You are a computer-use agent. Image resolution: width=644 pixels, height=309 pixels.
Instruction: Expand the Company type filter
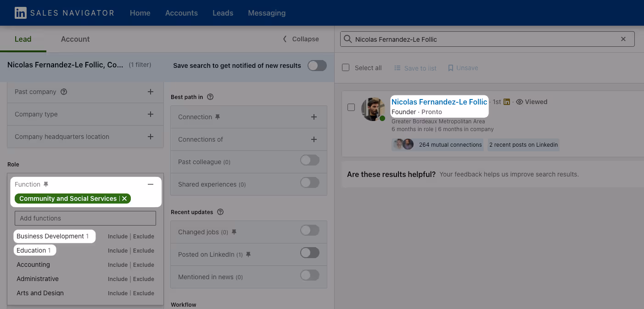click(x=150, y=114)
